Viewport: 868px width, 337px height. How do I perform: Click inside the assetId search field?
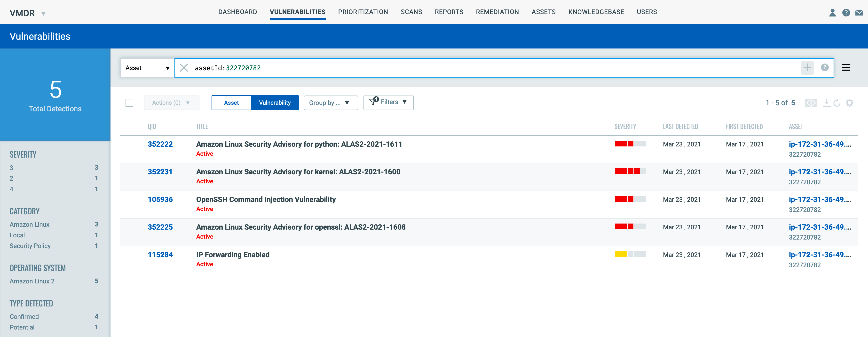coord(303,68)
